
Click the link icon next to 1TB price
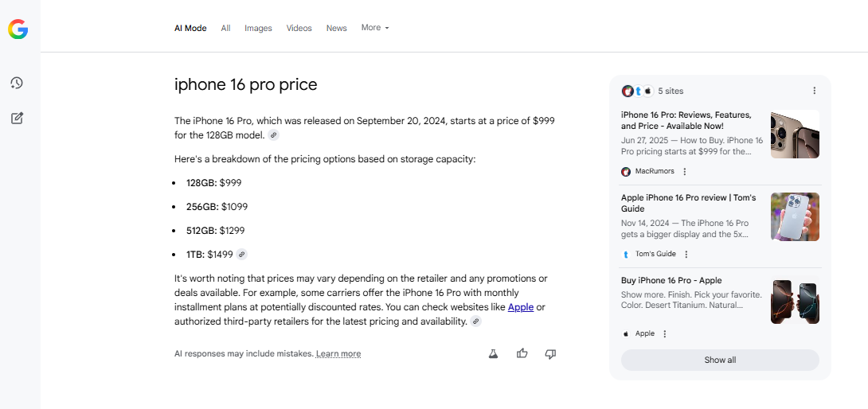pos(241,255)
